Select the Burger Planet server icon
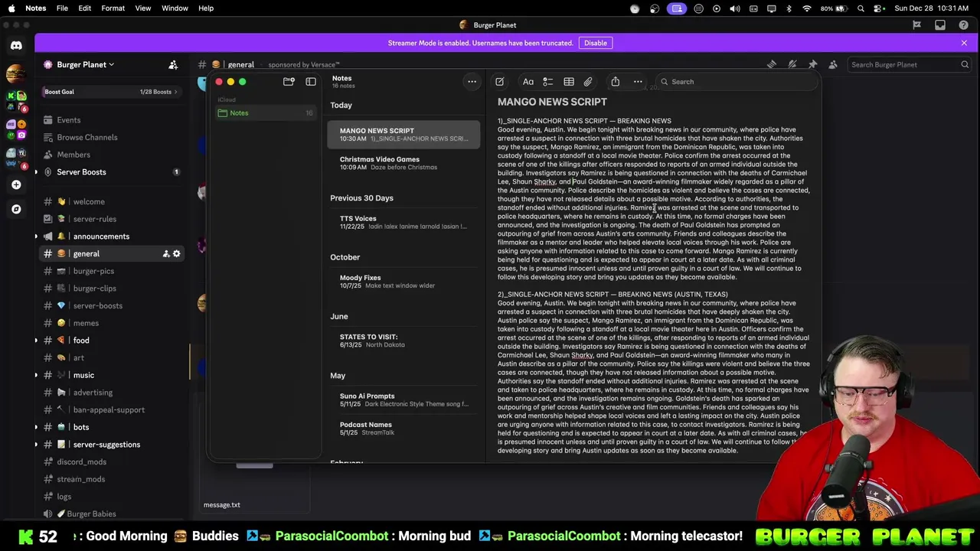This screenshot has height=551, width=980. 16,73
